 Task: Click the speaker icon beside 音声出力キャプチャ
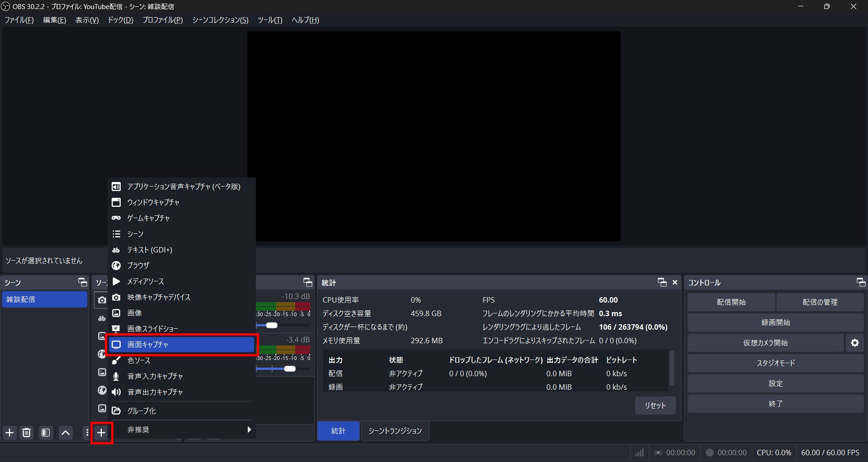point(116,392)
